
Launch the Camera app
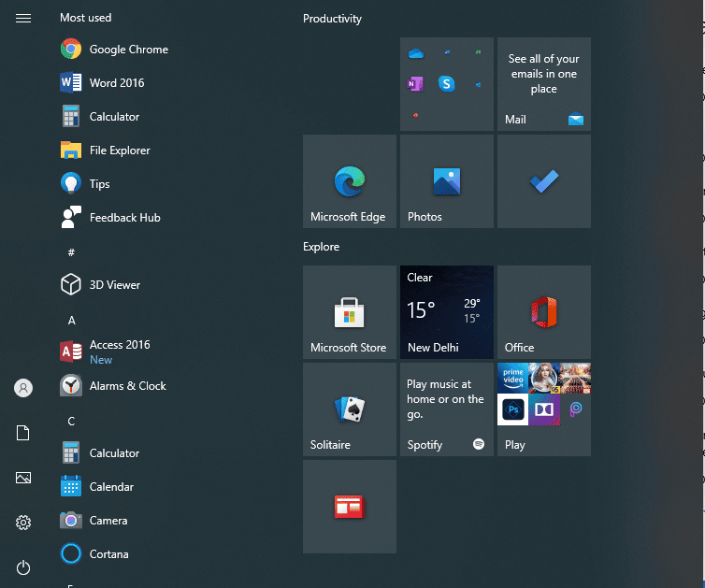pyautogui.click(x=94, y=520)
